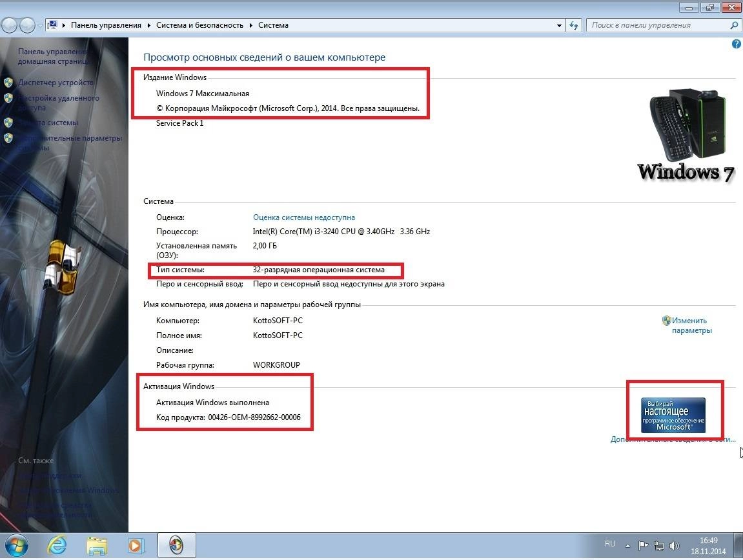This screenshot has height=560, width=743.
Task: Click the Control Panel icon in address bar
Action: click(52, 25)
